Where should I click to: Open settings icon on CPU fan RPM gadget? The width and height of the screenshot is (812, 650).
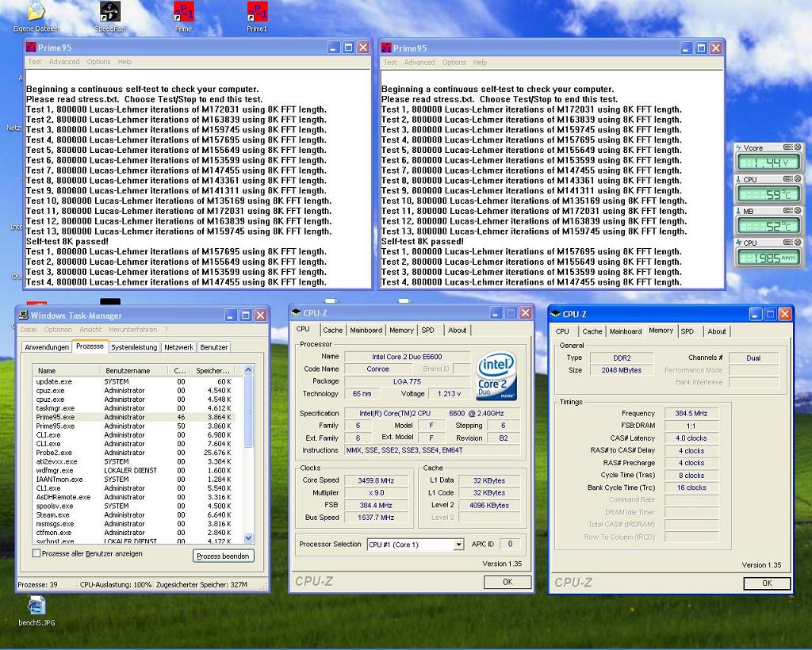point(787,243)
